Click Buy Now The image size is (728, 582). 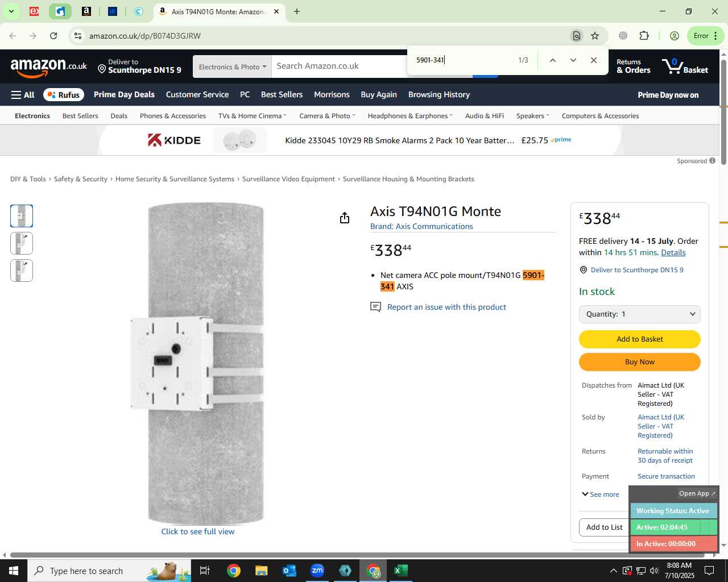click(x=639, y=362)
